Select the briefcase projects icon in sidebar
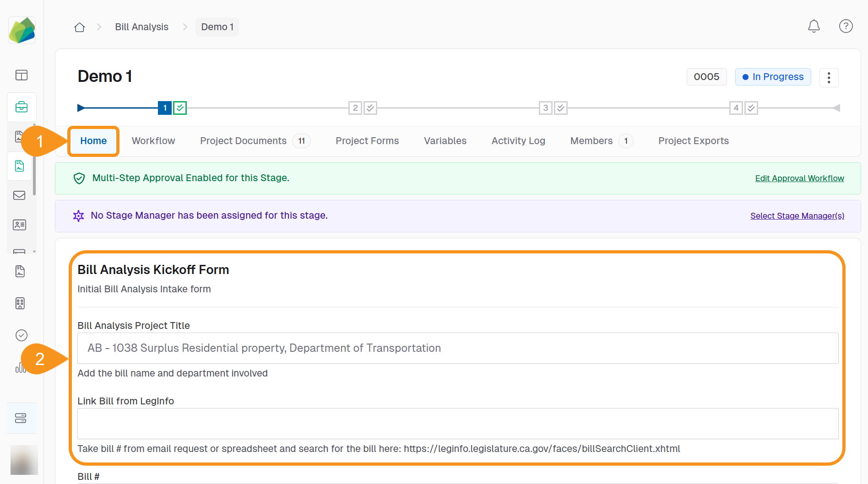Viewport: 868px width, 484px height. [22, 107]
